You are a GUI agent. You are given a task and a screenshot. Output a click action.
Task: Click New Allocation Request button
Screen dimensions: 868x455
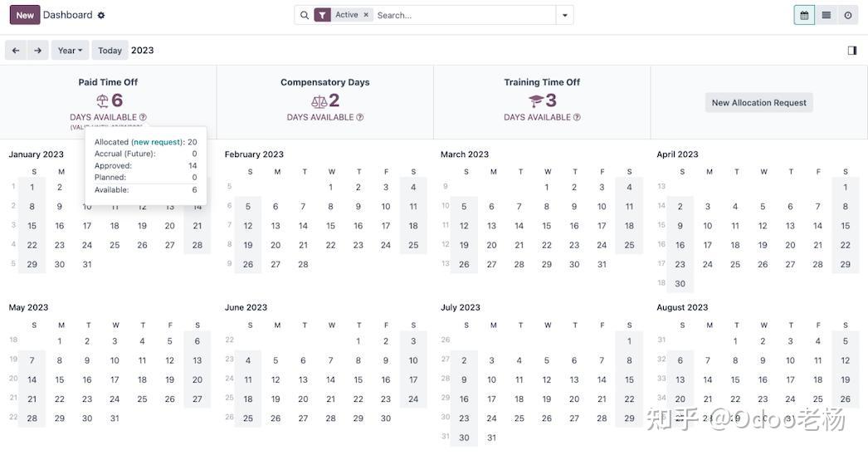point(758,103)
